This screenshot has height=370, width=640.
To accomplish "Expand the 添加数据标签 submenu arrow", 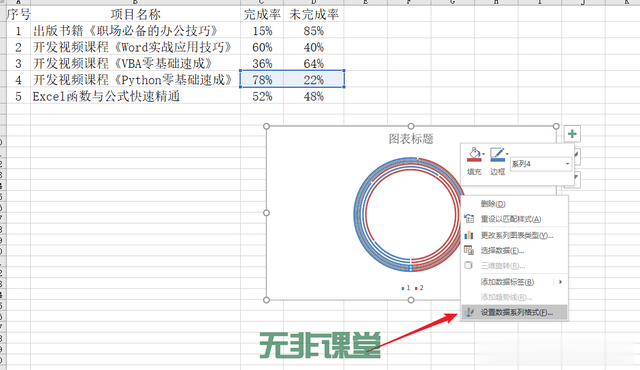I will pyautogui.click(x=560, y=282).
